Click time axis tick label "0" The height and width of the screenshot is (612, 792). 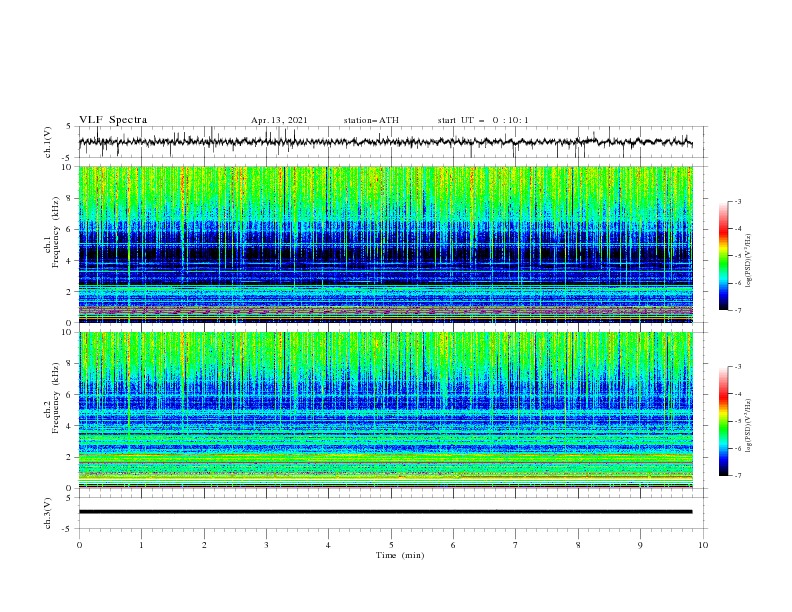coord(79,545)
